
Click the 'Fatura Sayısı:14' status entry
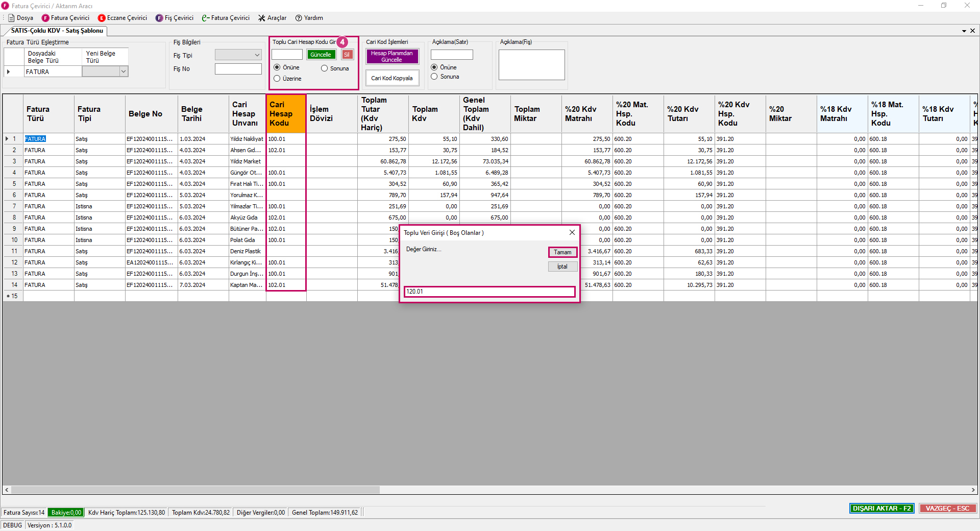24,513
